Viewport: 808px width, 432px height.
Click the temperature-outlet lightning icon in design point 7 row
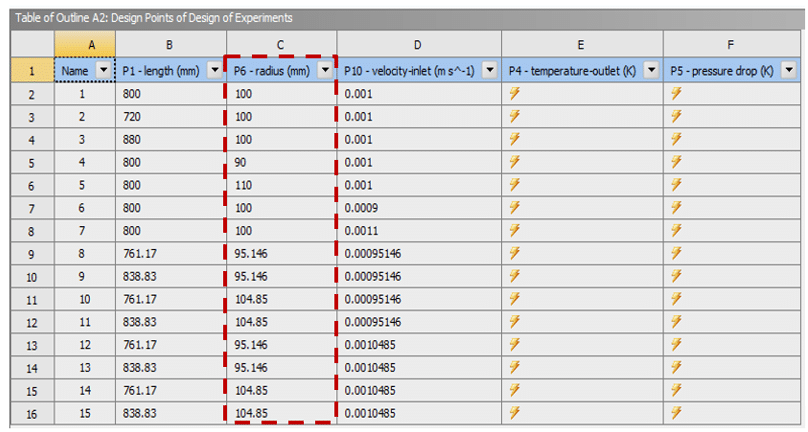514,230
